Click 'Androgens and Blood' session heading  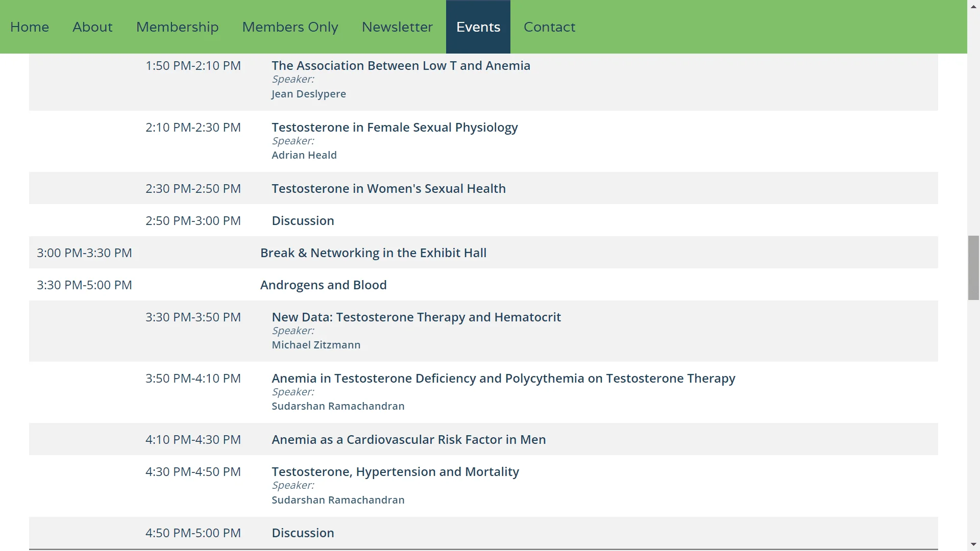323,285
